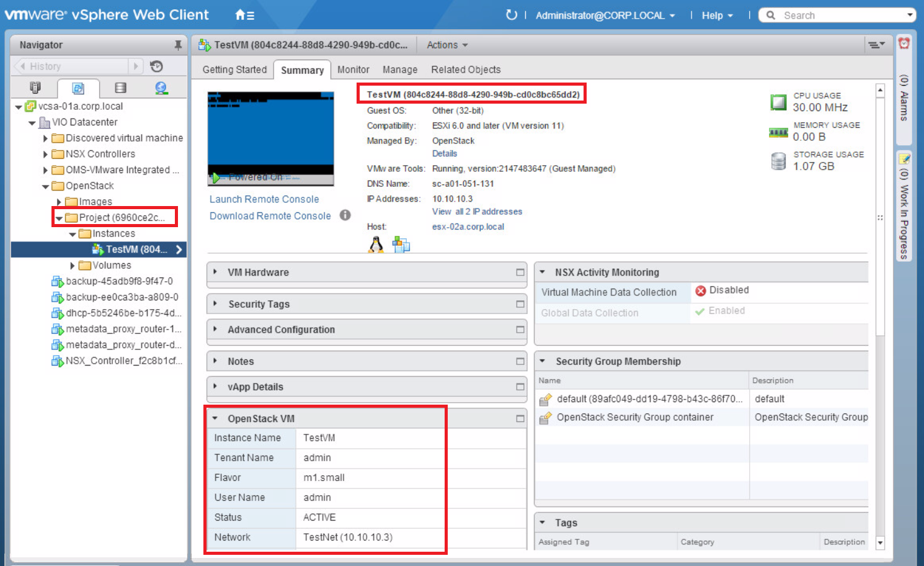Collapse the OpenStack VM section

click(215, 418)
